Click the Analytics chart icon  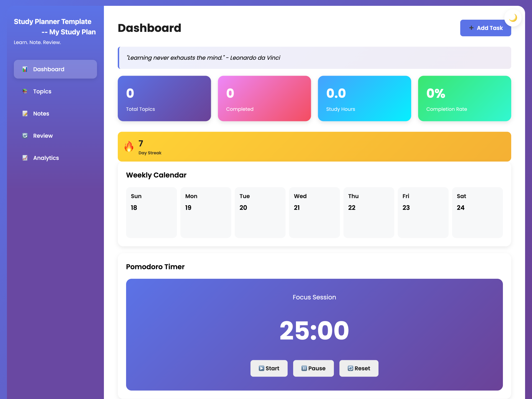(25, 158)
